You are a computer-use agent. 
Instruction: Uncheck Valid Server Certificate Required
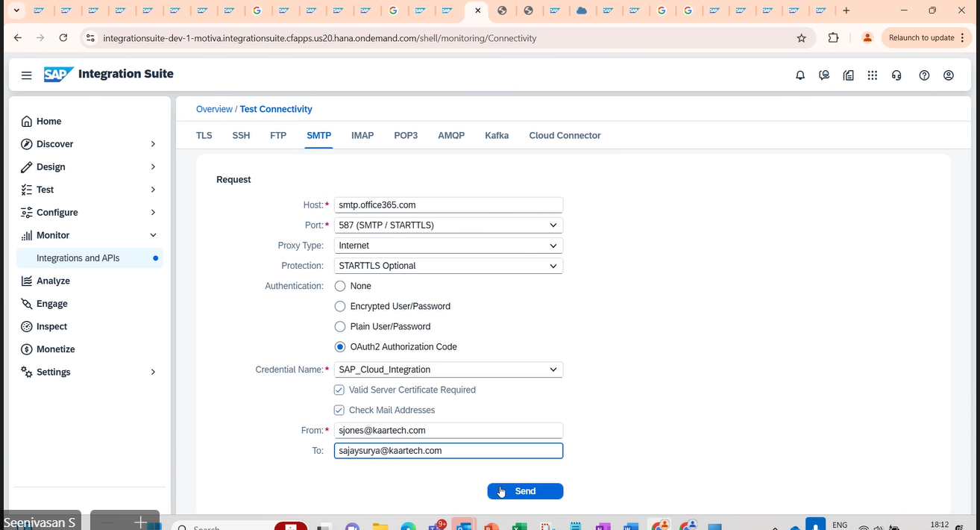339,390
